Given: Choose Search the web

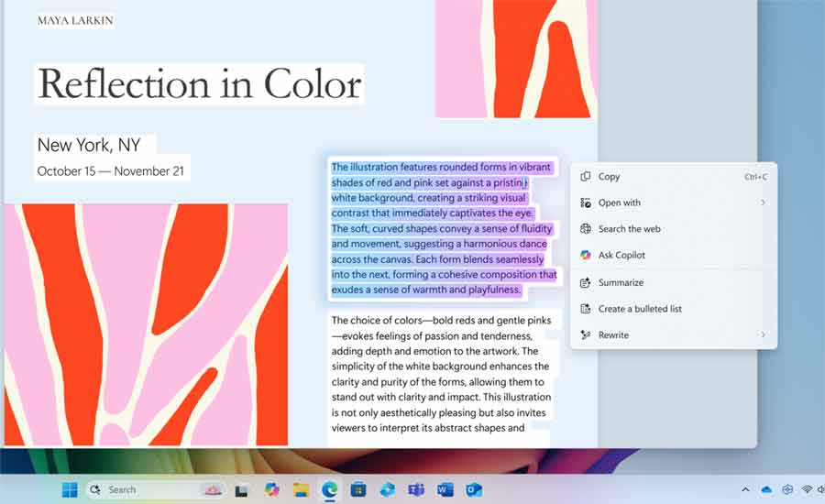Looking at the screenshot, I should 674,229.
